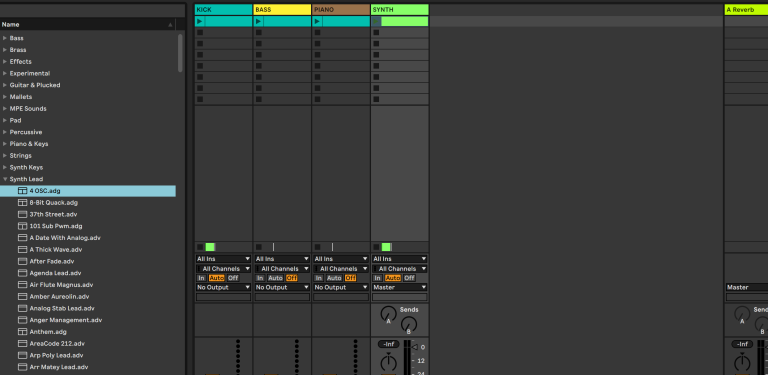Set PIANO track monitor to In
The width and height of the screenshot is (768, 375).
tap(319, 278)
